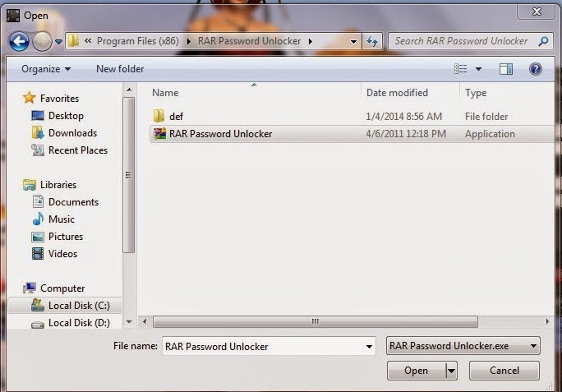Click the Open dialog title icon

coord(13,16)
